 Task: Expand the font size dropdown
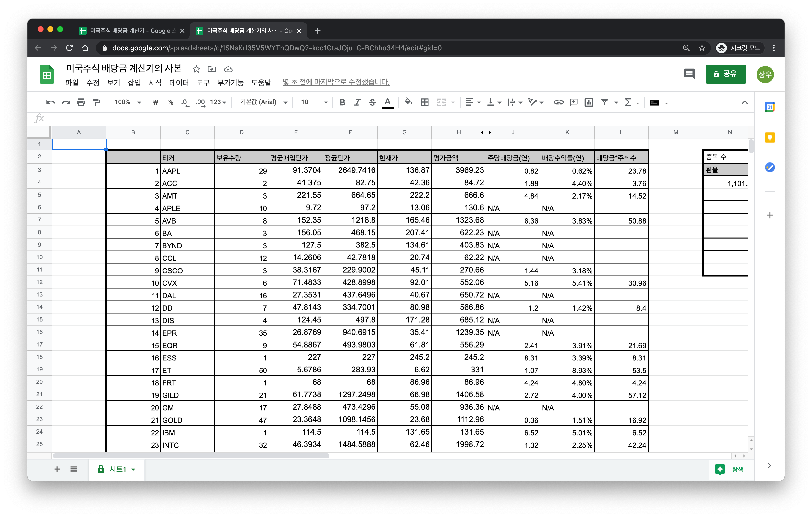tap(325, 102)
